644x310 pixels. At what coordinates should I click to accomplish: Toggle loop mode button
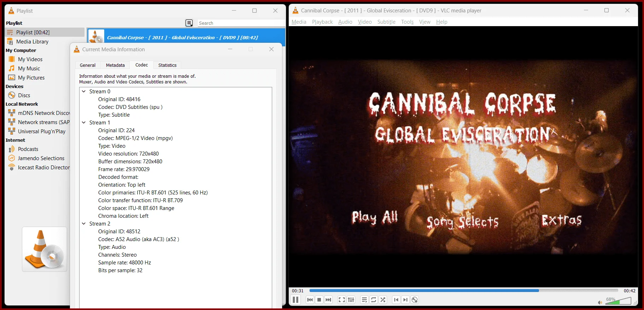[374, 300]
